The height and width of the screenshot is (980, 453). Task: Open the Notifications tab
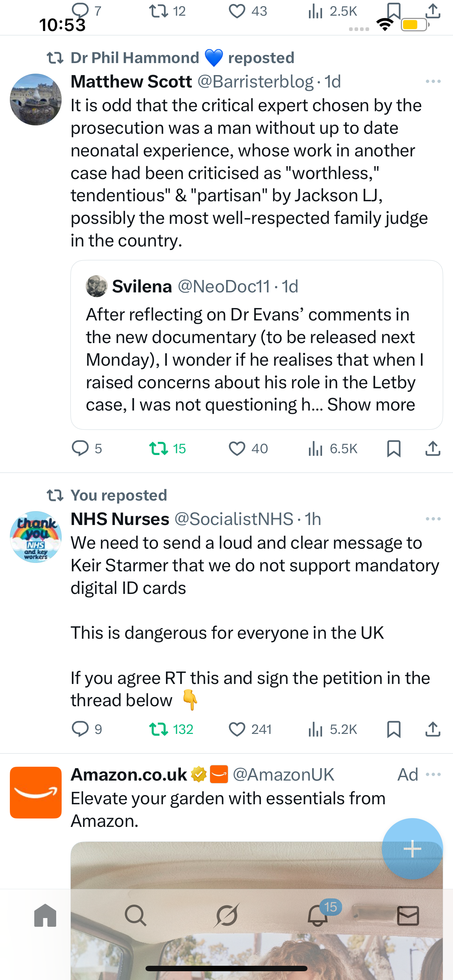(318, 915)
